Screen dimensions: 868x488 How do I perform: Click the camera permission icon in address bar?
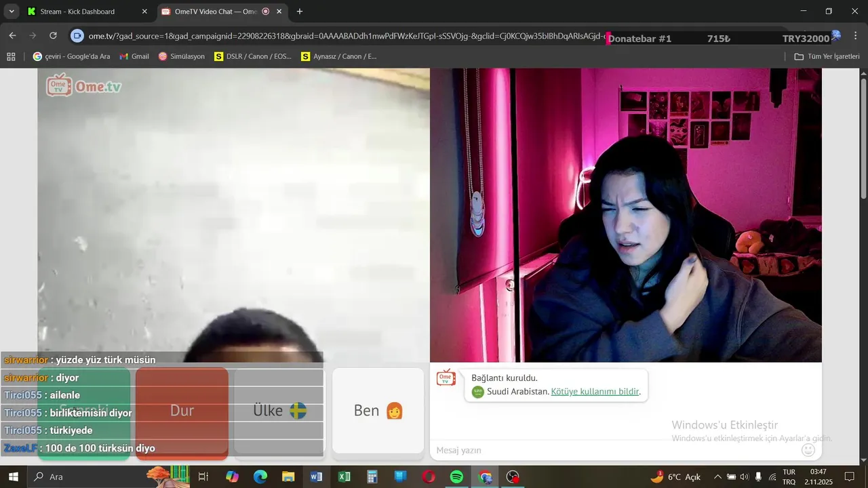[77, 36]
